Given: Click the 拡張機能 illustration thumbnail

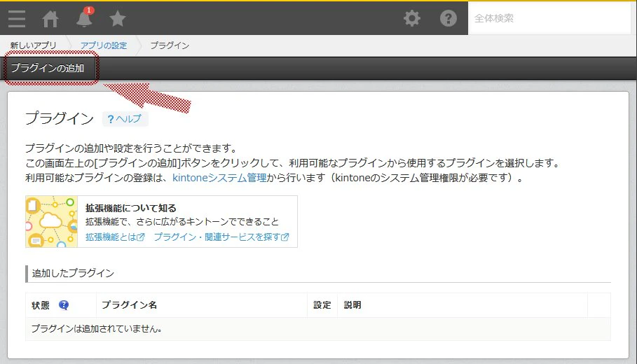Looking at the screenshot, I should point(52,222).
